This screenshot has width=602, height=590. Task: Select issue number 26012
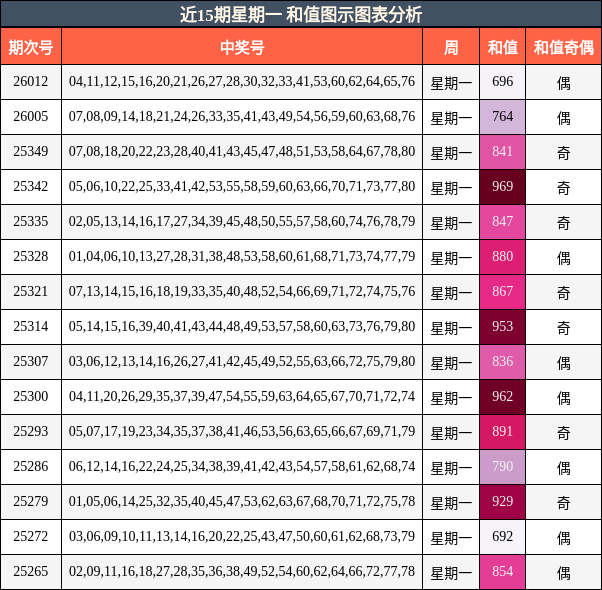[31, 81]
